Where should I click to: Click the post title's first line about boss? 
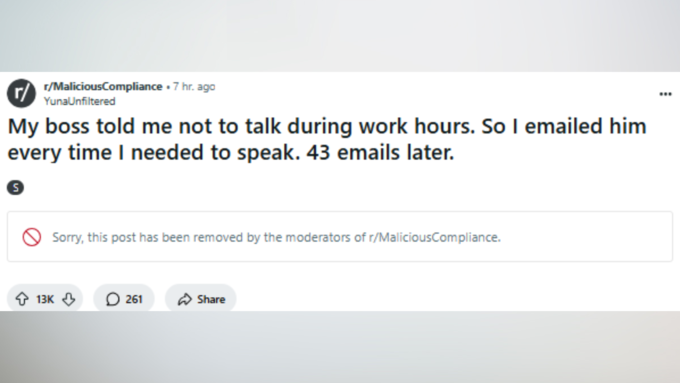(327, 126)
